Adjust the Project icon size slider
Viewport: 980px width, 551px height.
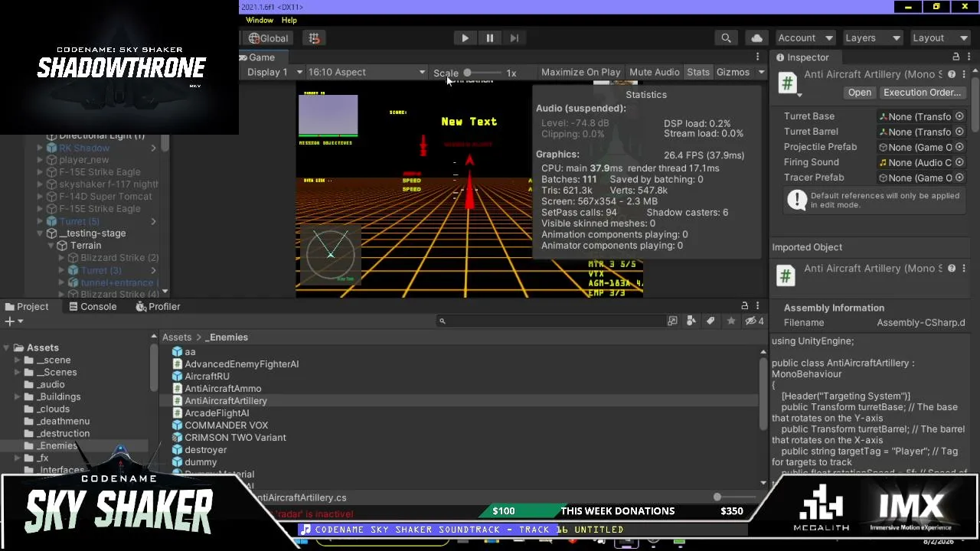[735, 497]
